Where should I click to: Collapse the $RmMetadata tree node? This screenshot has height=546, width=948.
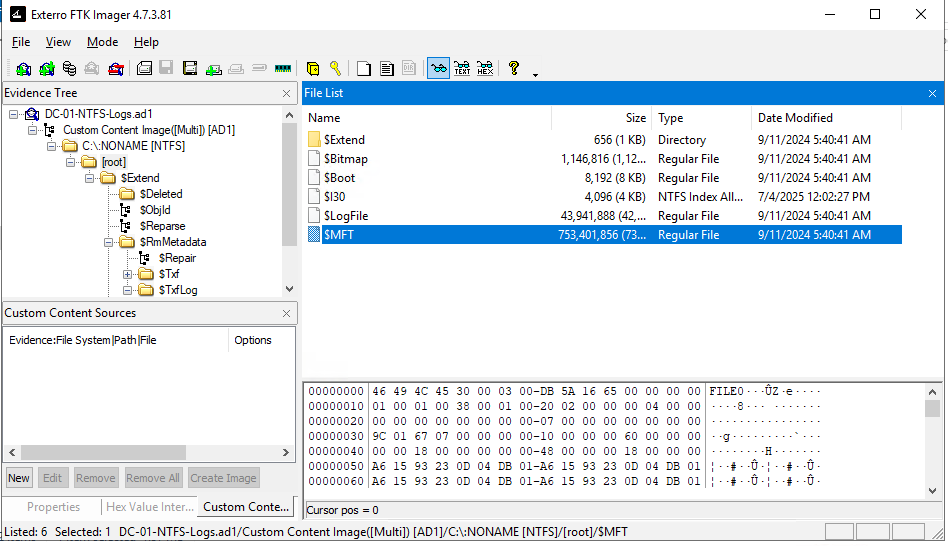pyautogui.click(x=108, y=242)
